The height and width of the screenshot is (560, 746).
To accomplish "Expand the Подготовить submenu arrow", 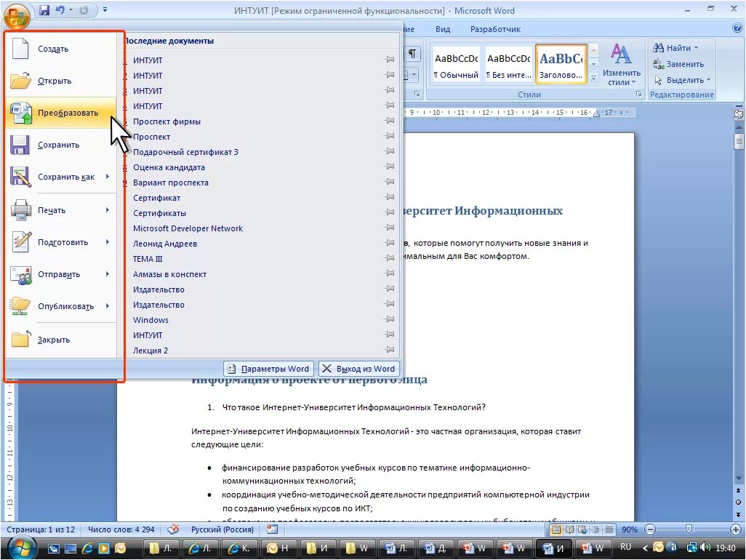I will (x=108, y=241).
